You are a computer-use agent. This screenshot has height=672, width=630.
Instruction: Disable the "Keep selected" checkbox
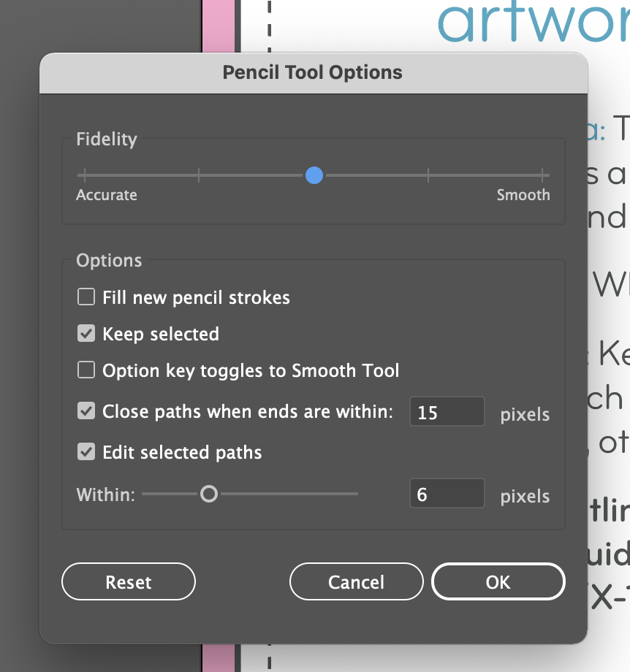click(86, 334)
